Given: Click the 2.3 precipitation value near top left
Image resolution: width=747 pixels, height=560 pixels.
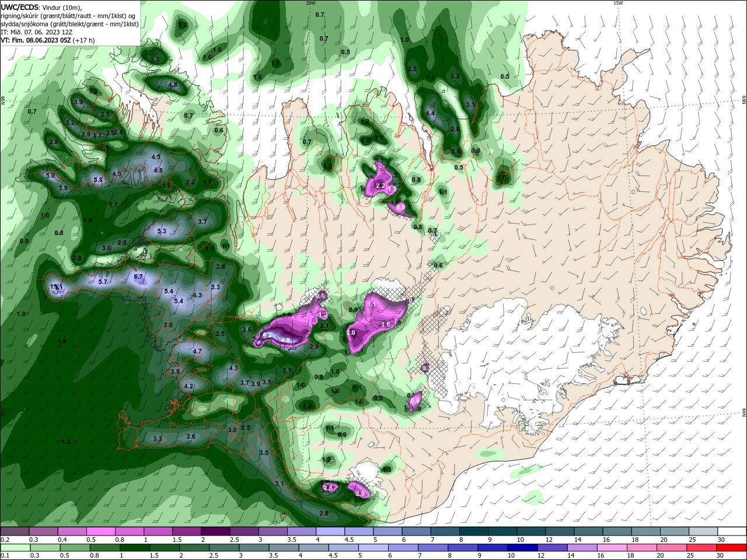Looking at the screenshot, I should tap(155, 60).
